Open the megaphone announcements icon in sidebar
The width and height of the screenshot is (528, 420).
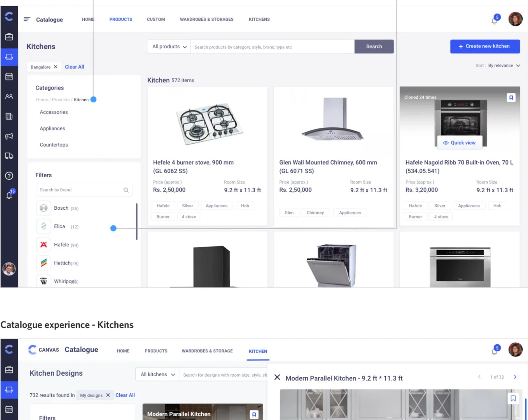9,136
